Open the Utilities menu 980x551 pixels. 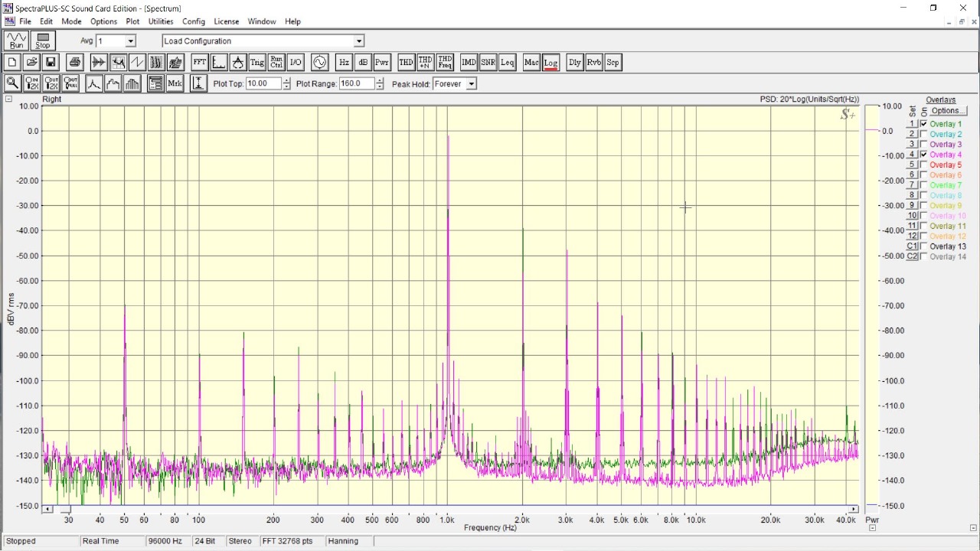click(x=161, y=21)
